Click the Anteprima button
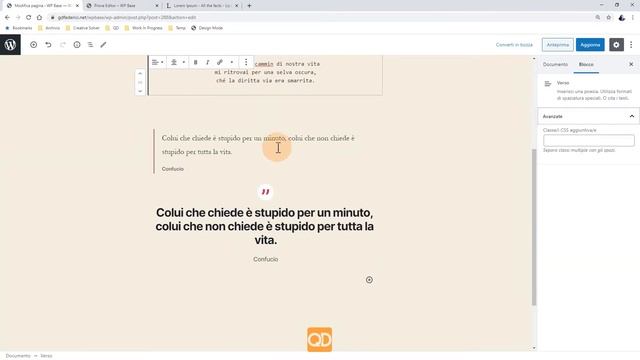 pyautogui.click(x=558, y=44)
